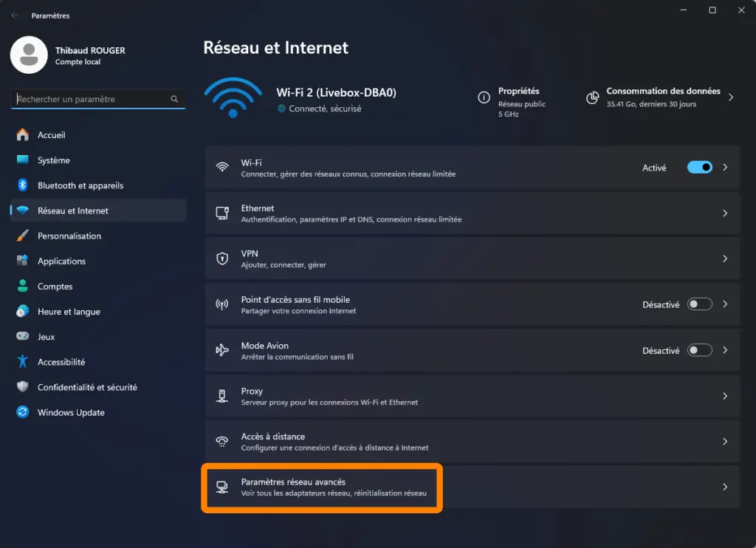Image resolution: width=756 pixels, height=548 pixels.
Task: Click the large Wi-Fi signal icon
Action: point(233,97)
